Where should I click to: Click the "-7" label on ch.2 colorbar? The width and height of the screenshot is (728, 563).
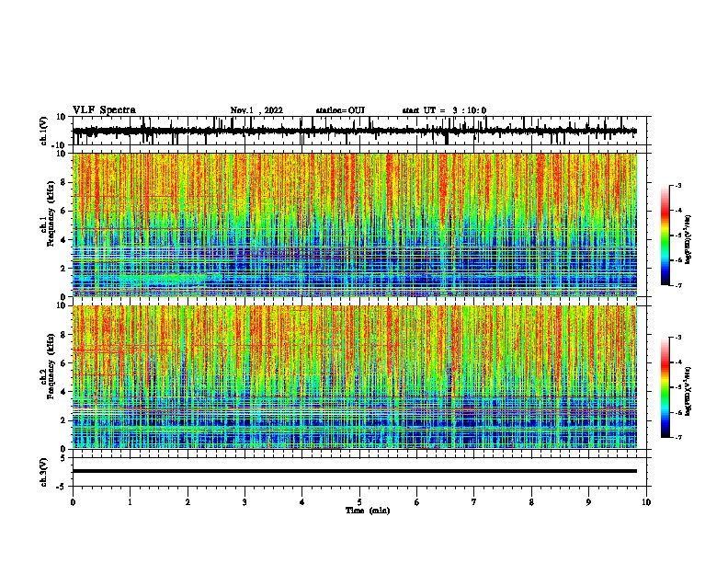coord(678,438)
